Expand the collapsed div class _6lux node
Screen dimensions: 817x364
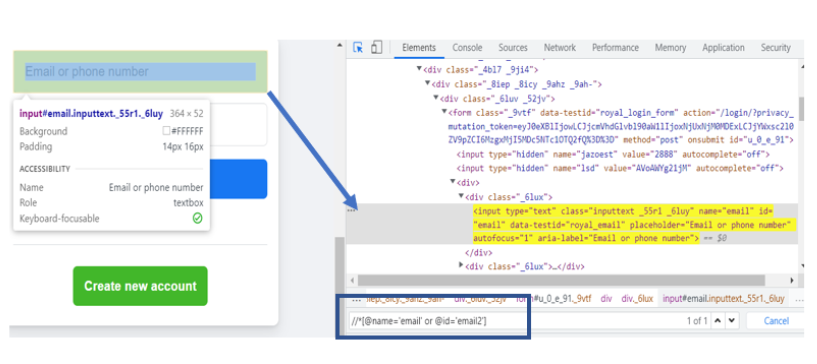coord(461,266)
